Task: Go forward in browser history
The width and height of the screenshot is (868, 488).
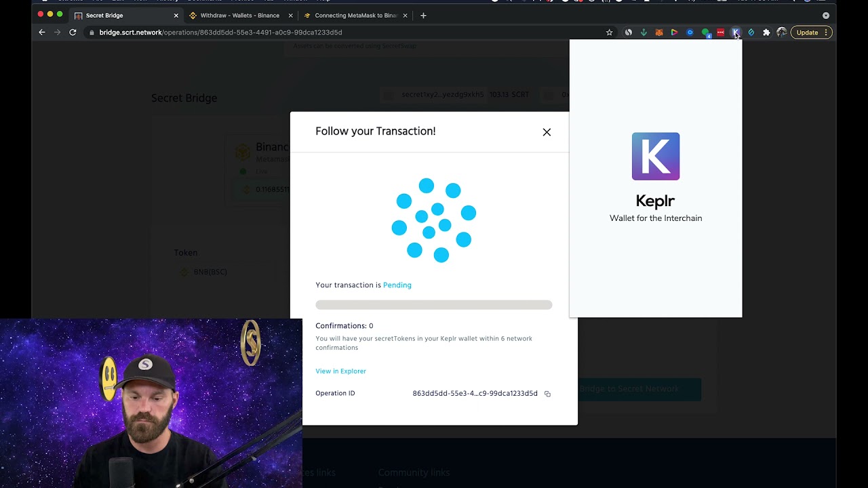Action: pos(57,33)
